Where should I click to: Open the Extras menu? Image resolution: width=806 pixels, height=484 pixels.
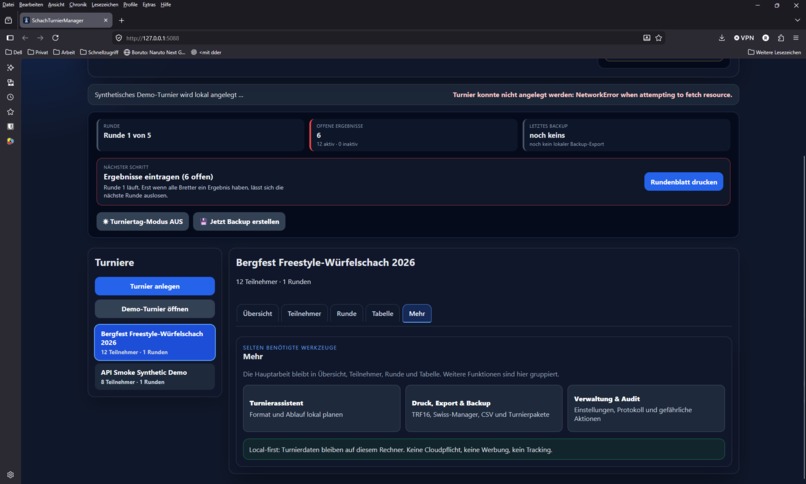(x=149, y=5)
